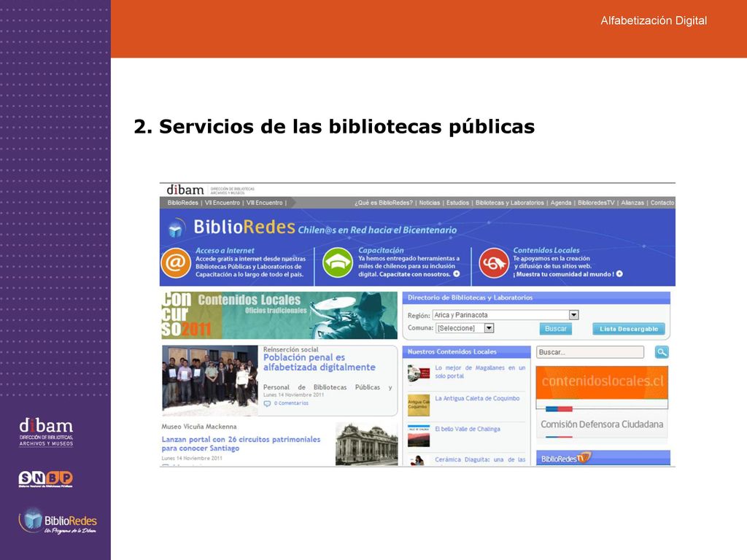This screenshot has height=560, width=747.
Task: Click the Magallanes portal thumbnail
Action: click(x=418, y=373)
